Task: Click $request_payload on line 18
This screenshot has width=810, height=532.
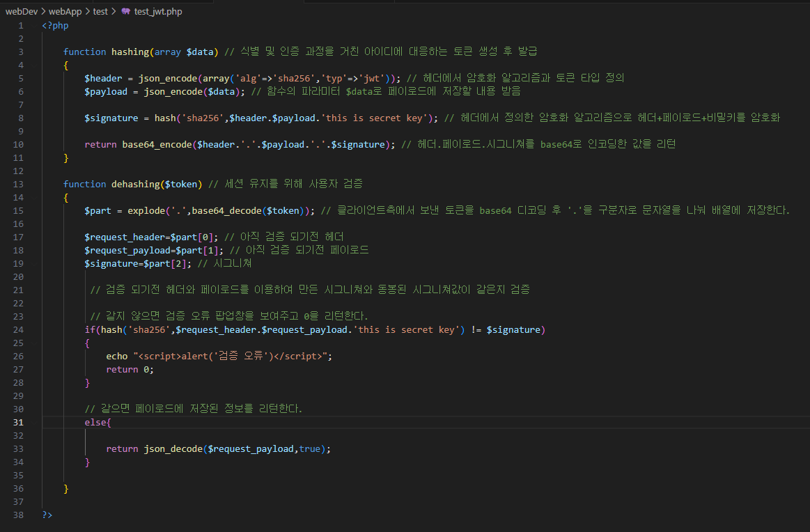Action: (127, 250)
